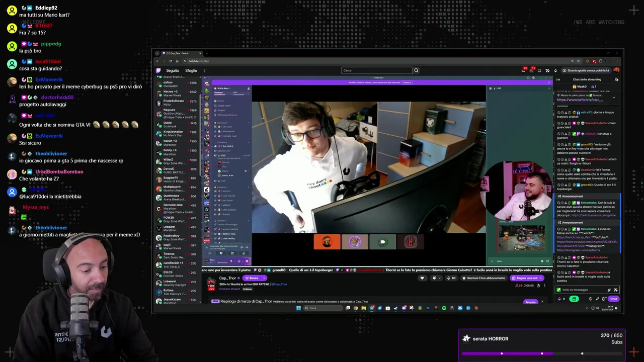Click the green channel points button in chat
The image size is (644, 362).
(574, 299)
